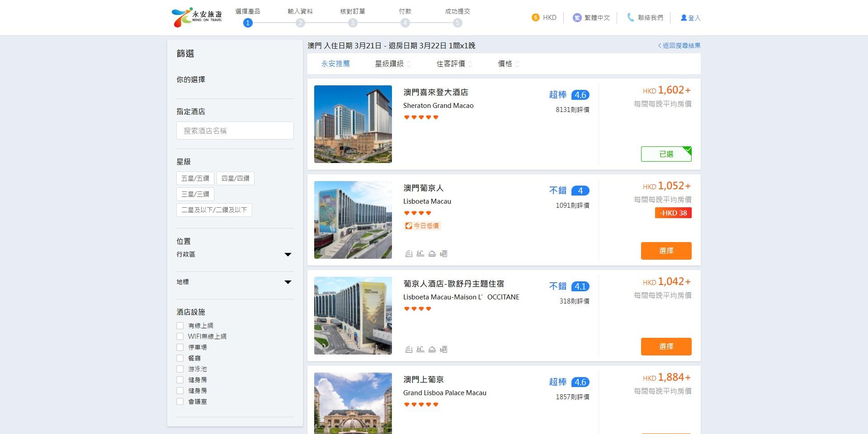The height and width of the screenshot is (434, 868).
Task: Enable the WIFI無線上網 facility filter
Action: tap(180, 336)
